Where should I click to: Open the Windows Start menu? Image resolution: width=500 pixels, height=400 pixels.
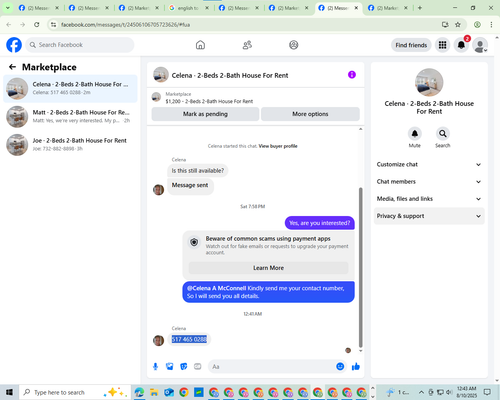[9, 392]
